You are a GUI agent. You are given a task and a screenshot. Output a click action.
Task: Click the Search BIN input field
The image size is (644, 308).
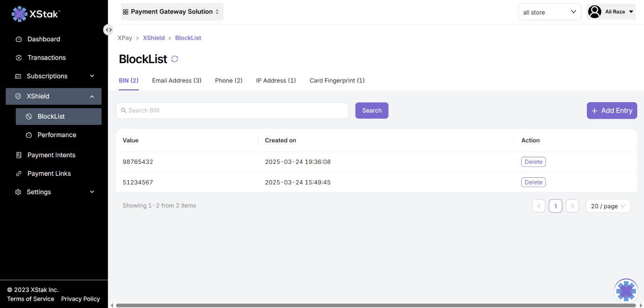232,111
